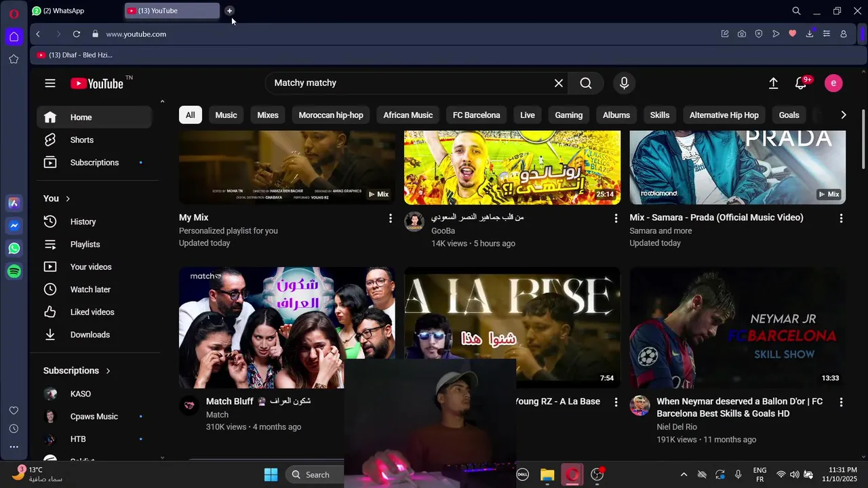The width and height of the screenshot is (868, 488).
Task: Open more options for My Mix
Action: [x=390, y=218]
